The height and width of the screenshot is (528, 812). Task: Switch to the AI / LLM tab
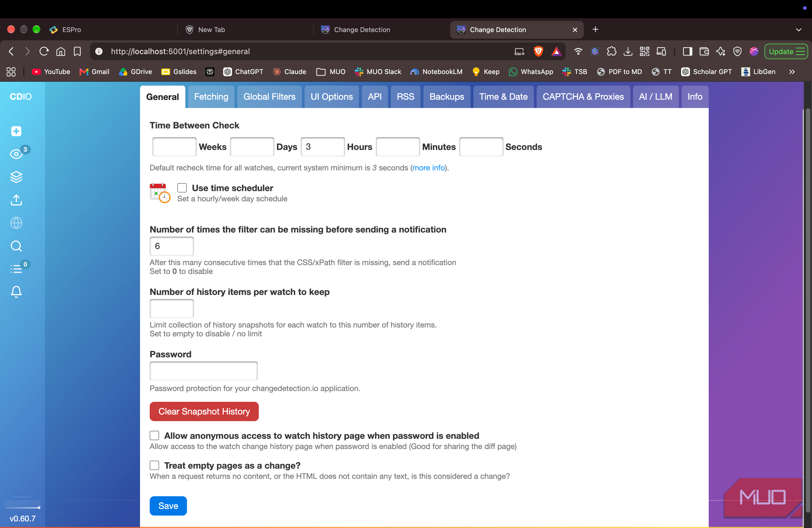click(655, 97)
